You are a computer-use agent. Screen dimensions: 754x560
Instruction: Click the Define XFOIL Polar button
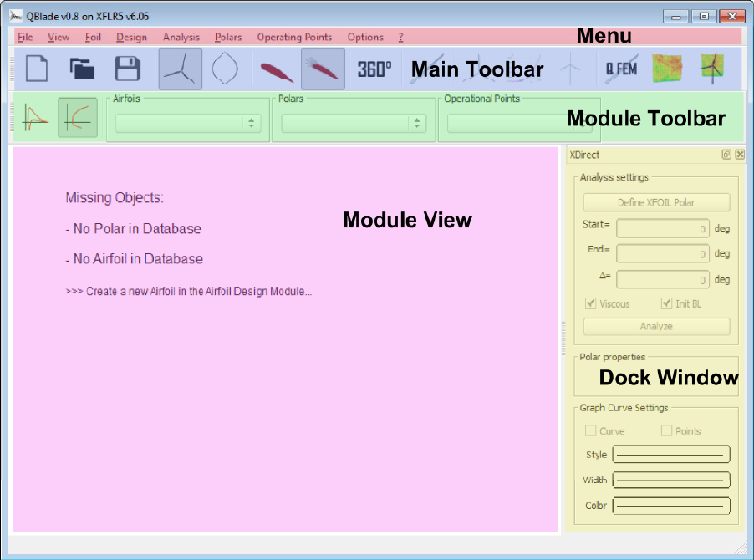click(656, 202)
